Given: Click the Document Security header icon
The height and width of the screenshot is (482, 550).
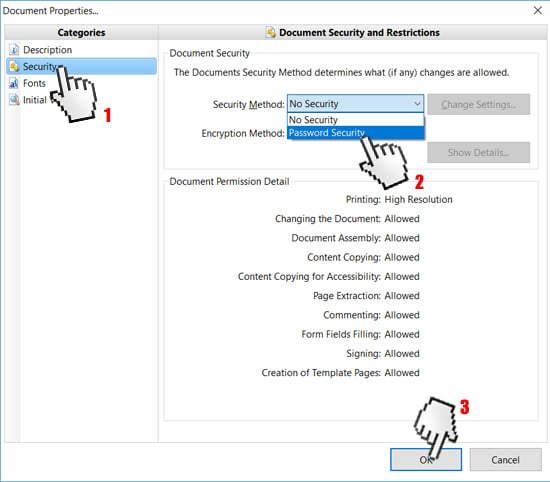Looking at the screenshot, I should click(x=270, y=33).
